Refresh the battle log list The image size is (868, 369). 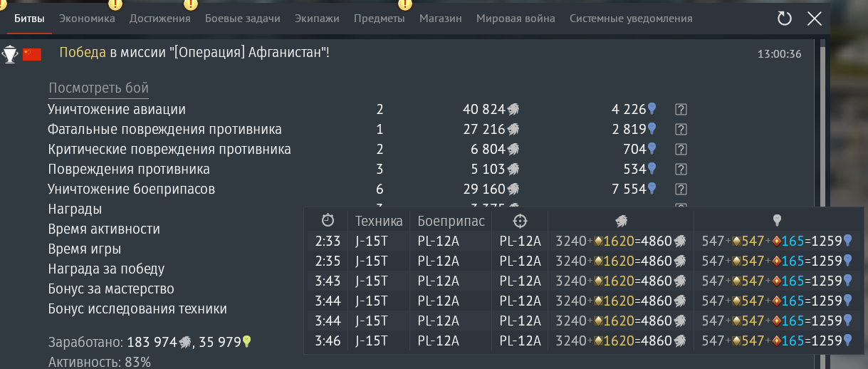(x=785, y=19)
